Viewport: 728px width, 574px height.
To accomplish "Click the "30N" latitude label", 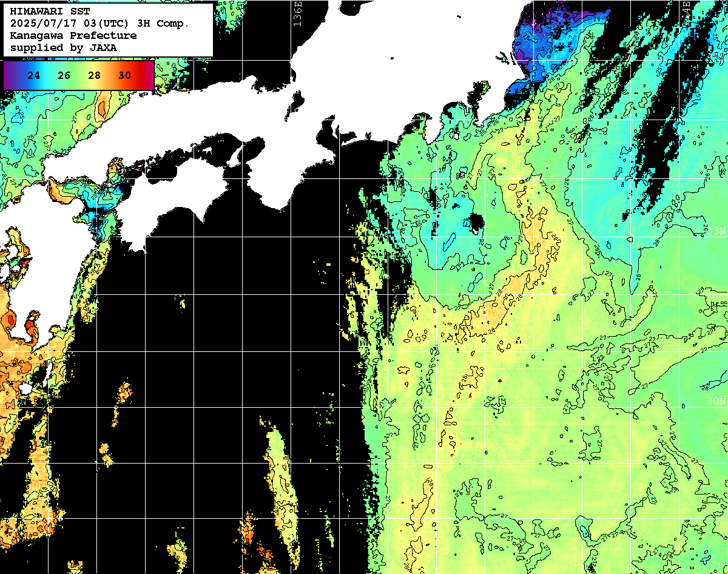I will (716, 402).
